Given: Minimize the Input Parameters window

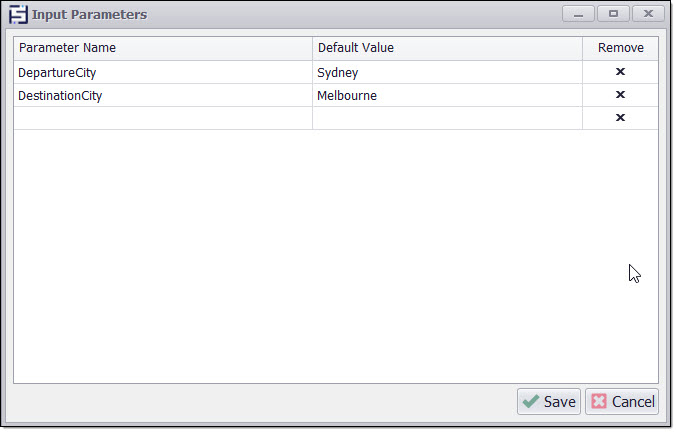Looking at the screenshot, I should point(578,14).
